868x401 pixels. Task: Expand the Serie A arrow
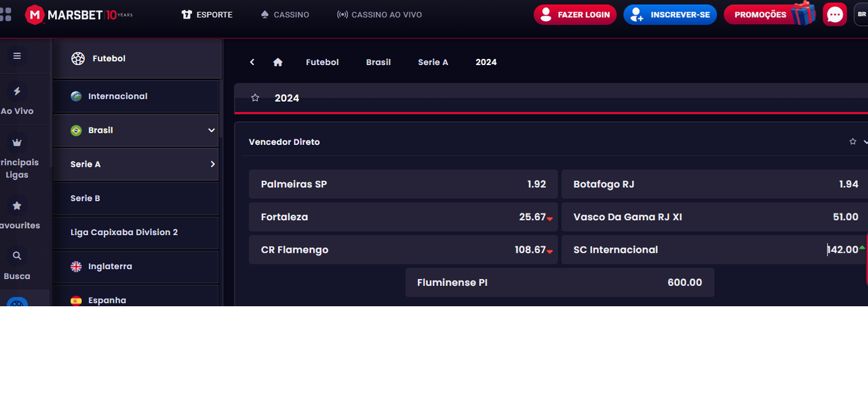point(212,164)
